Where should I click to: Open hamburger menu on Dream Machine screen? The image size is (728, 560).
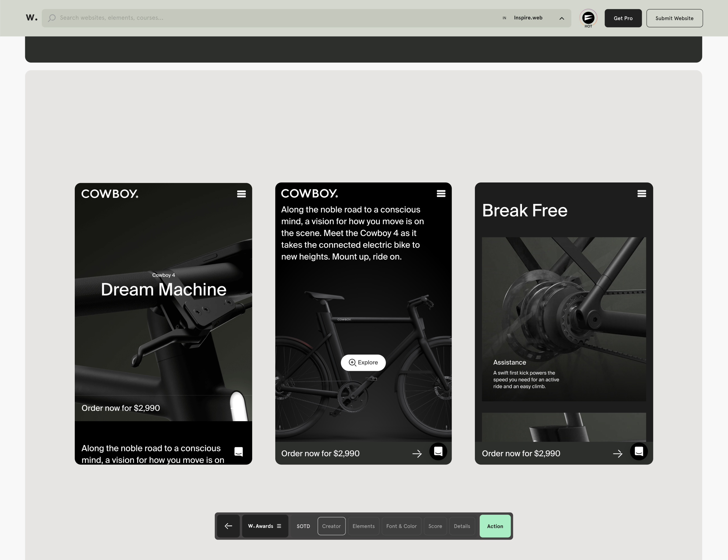click(x=241, y=194)
